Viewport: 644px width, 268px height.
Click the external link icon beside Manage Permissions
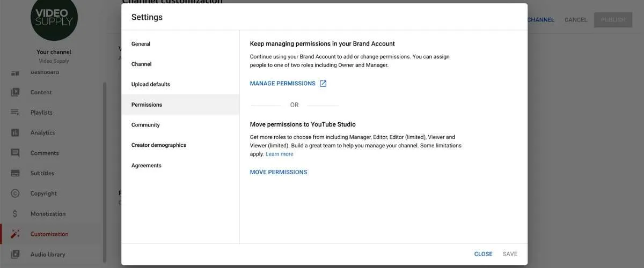click(323, 84)
